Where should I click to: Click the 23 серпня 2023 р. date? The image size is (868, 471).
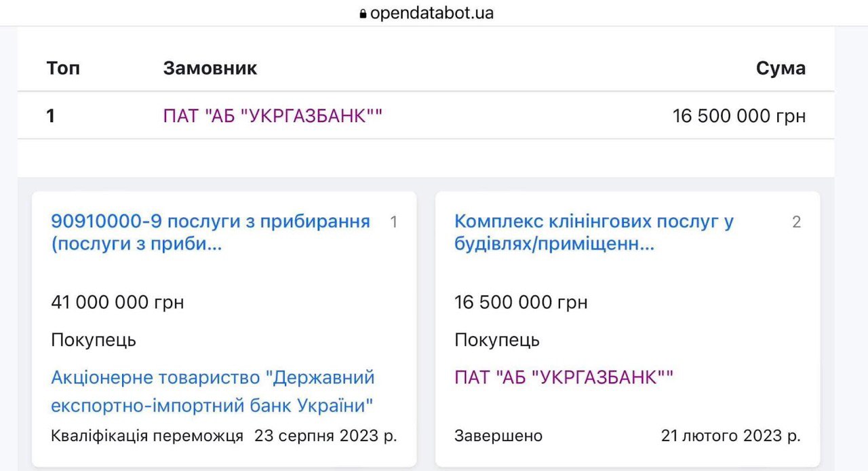tap(325, 436)
